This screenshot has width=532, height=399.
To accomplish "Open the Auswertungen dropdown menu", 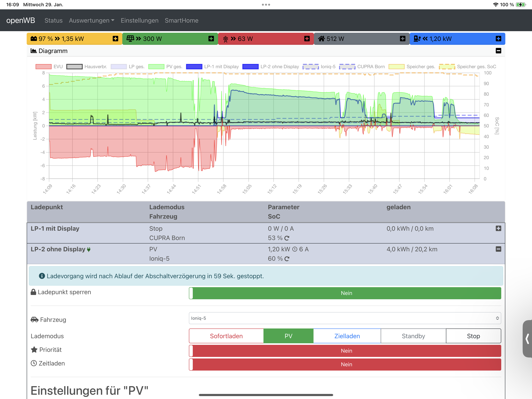I will 91,20.
